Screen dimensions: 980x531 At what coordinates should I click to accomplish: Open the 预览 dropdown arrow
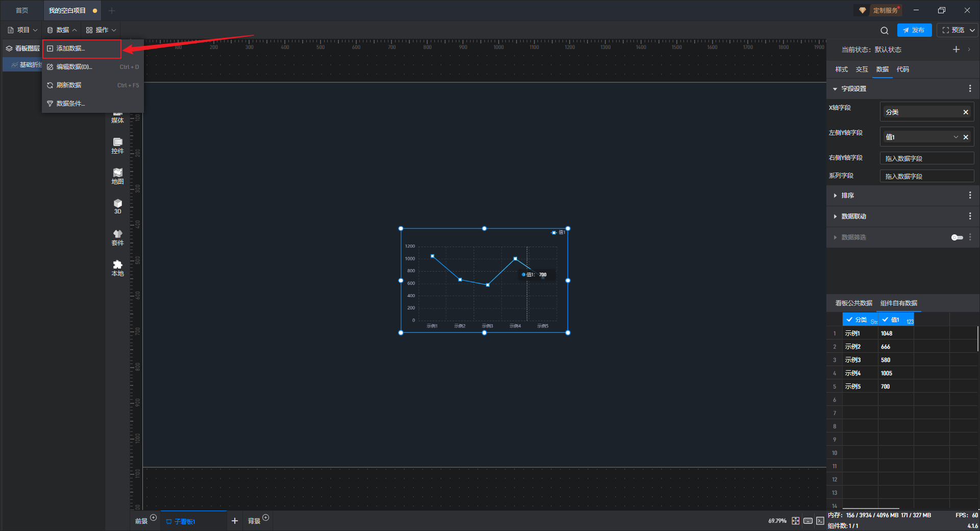(972, 30)
